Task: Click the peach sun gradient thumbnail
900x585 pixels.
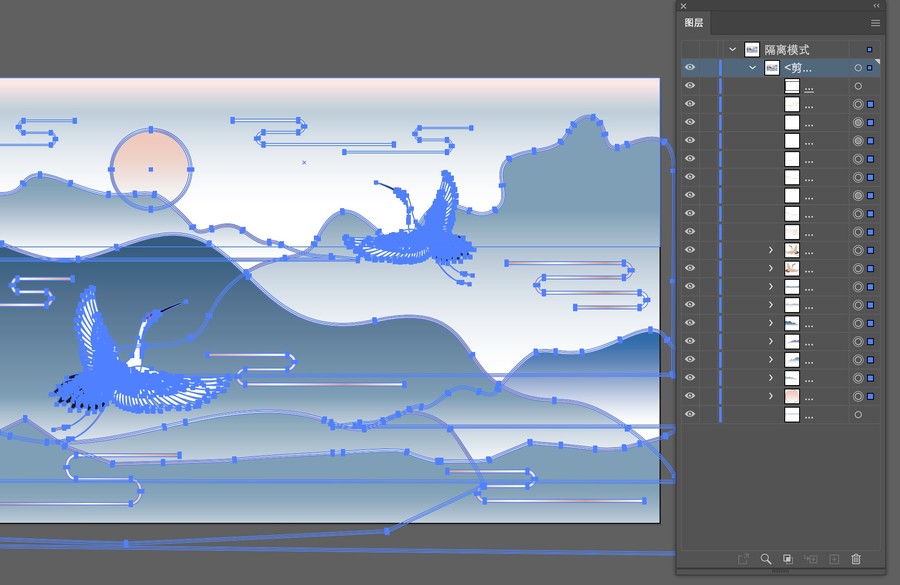Action: click(792, 396)
